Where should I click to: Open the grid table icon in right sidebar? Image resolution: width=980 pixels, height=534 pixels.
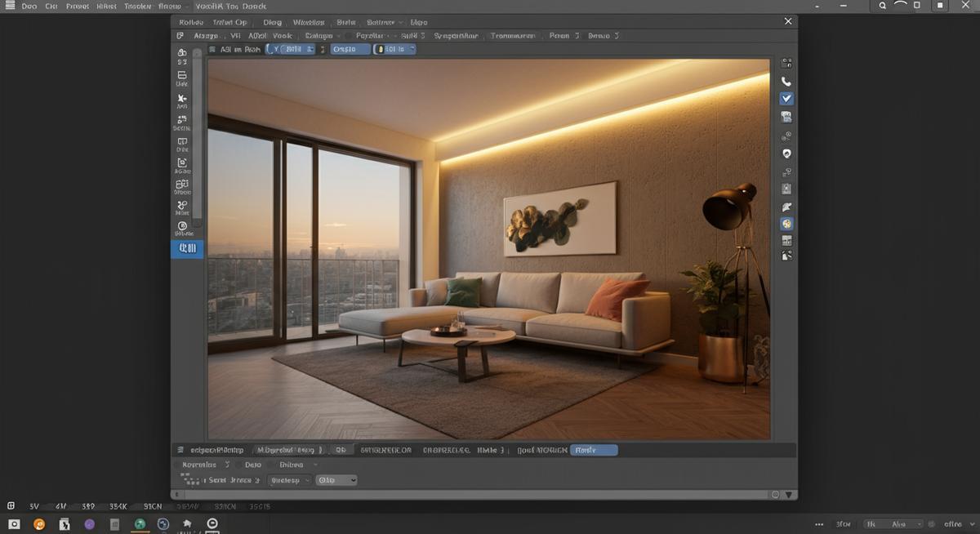click(x=786, y=241)
